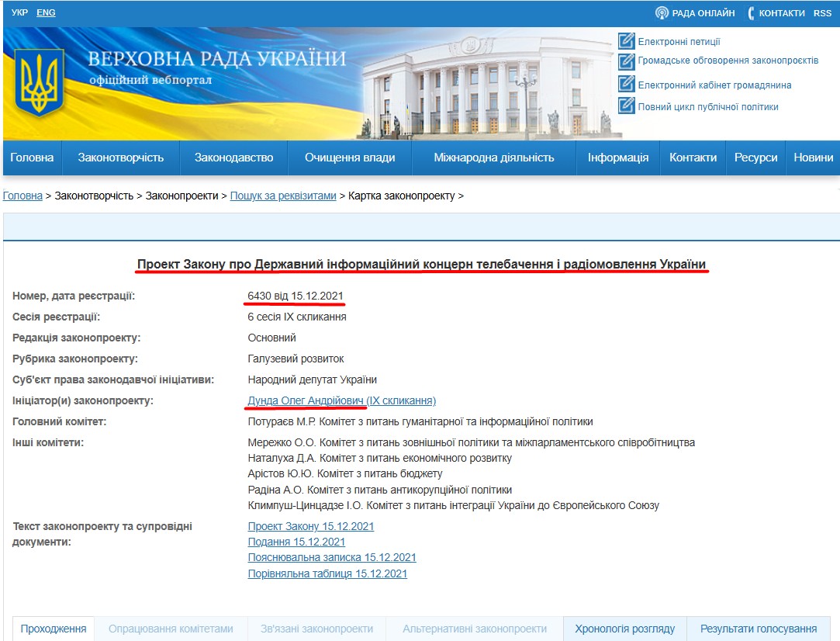
Task: Open Електронний кабінет громадянина link
Action: [714, 85]
